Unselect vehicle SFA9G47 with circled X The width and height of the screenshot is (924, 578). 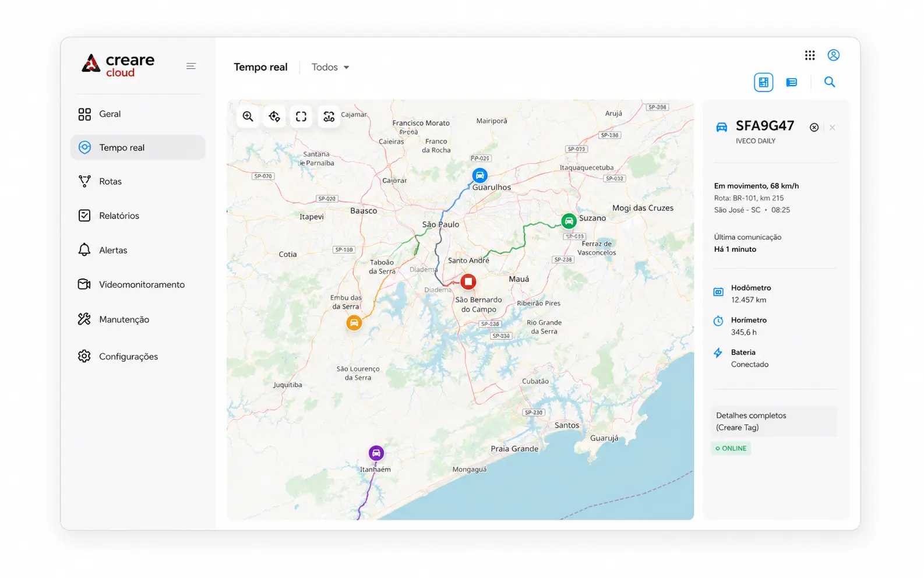(x=814, y=128)
